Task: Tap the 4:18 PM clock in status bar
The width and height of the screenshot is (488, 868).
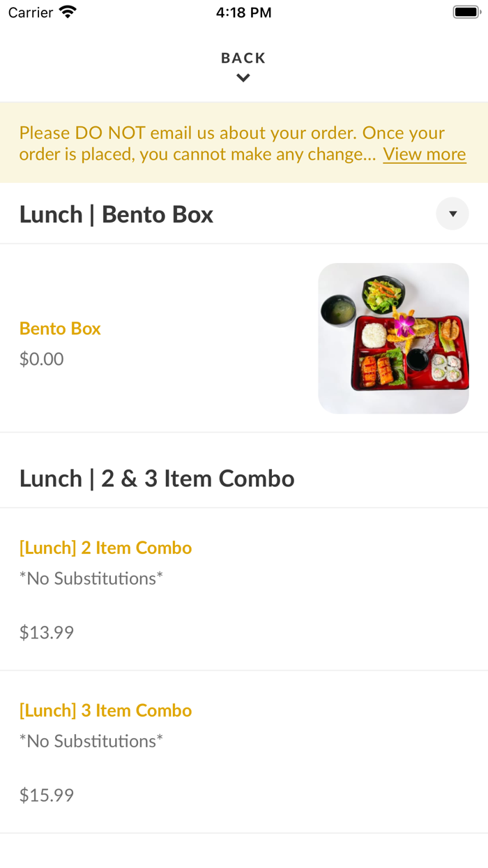Action: click(244, 13)
